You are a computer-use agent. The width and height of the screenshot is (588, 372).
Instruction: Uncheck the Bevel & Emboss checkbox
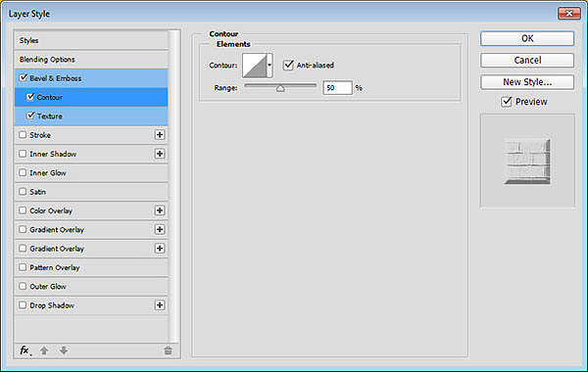[24, 77]
